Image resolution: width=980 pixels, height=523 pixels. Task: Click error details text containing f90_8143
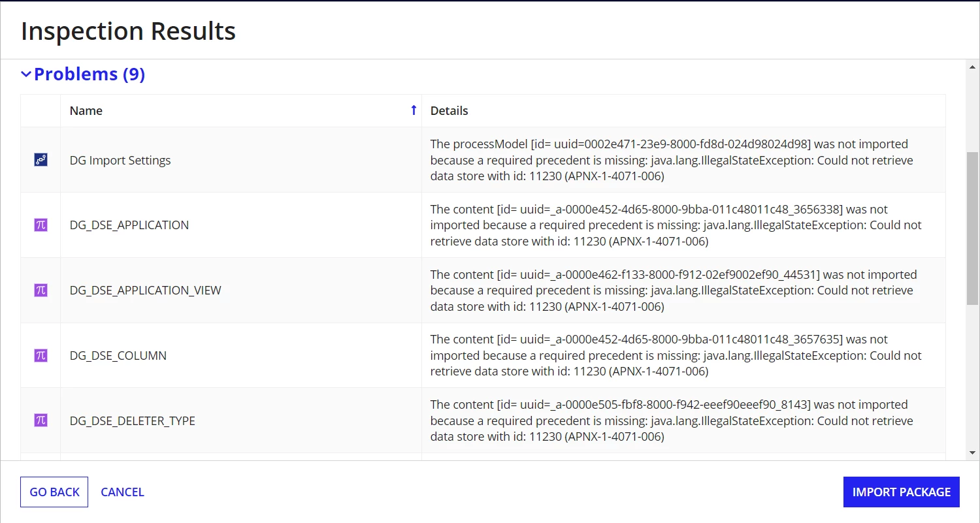[x=672, y=420]
